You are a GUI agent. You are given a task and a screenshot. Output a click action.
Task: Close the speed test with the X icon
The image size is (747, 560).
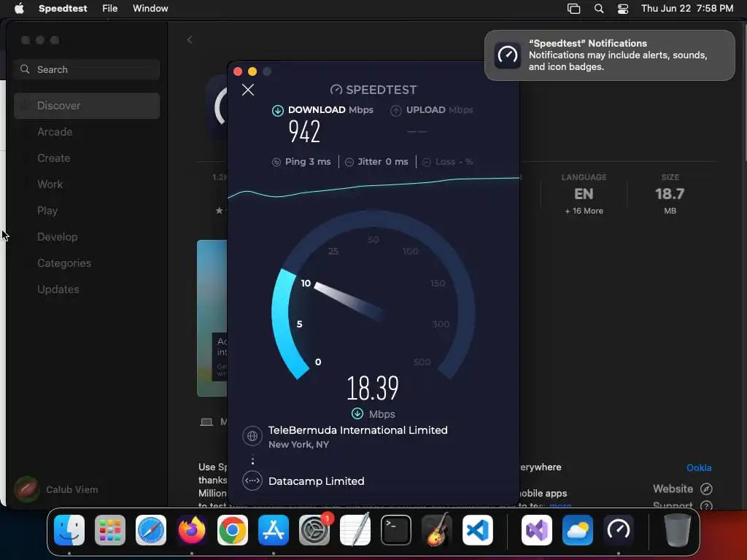248,90
